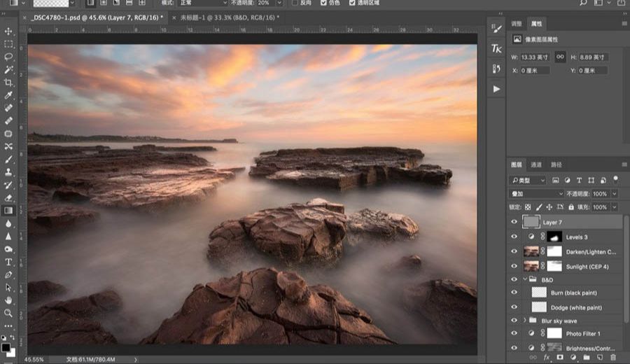The height and width of the screenshot is (364, 630).
Task: Select the Clone Stamp tool
Action: point(8,172)
